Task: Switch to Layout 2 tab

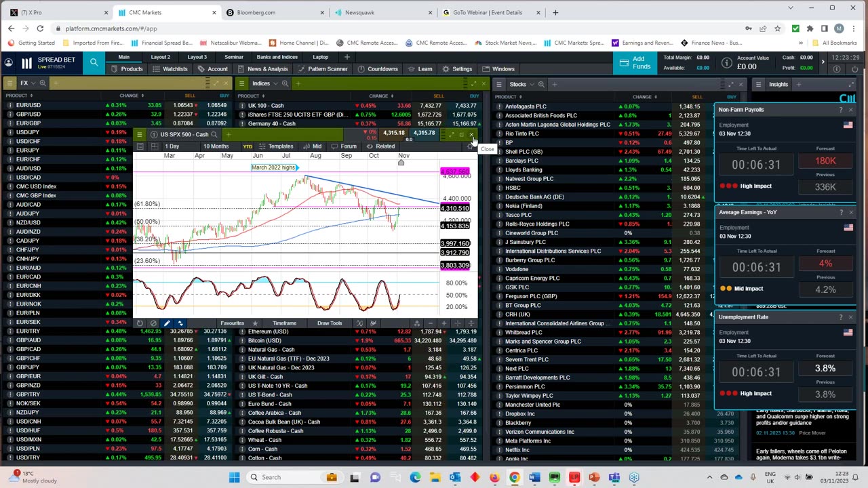Action: click(161, 57)
